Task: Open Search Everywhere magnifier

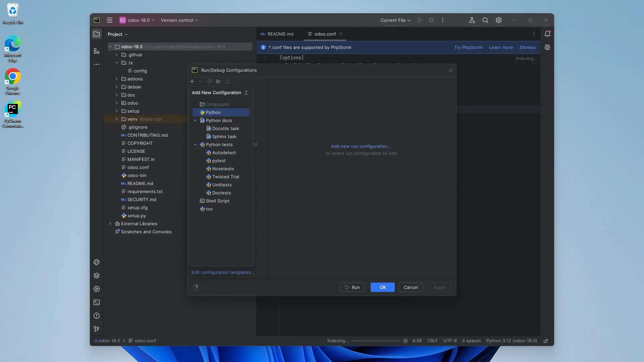Action: click(x=485, y=20)
